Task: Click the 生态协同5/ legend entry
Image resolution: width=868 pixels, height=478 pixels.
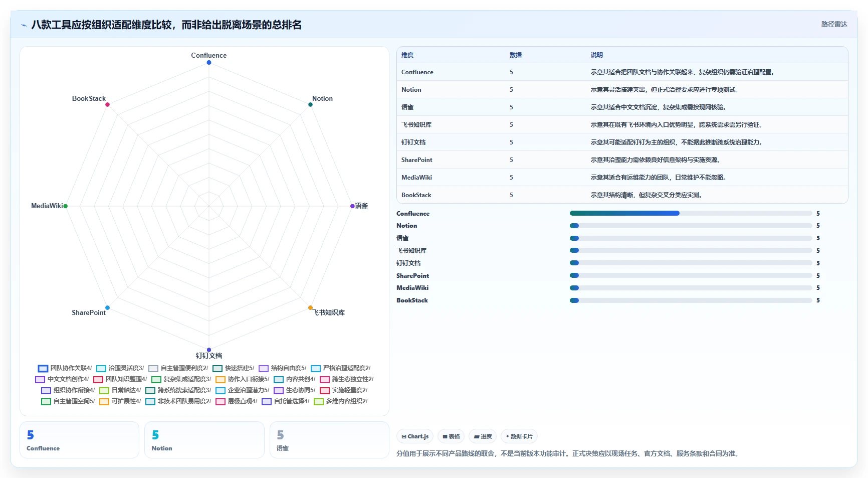Action: (x=295, y=390)
